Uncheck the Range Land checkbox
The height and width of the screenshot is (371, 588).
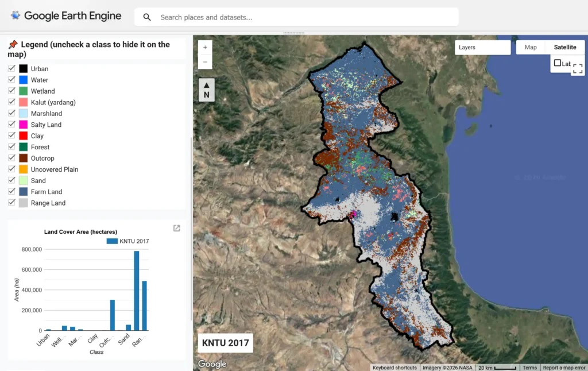click(x=11, y=203)
